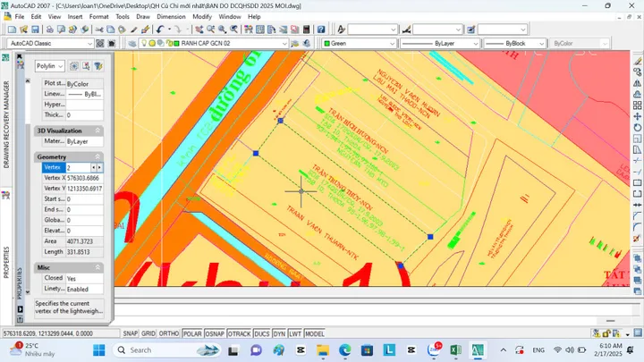
Task: Toggle SNAP mode in status bar
Action: (131, 333)
